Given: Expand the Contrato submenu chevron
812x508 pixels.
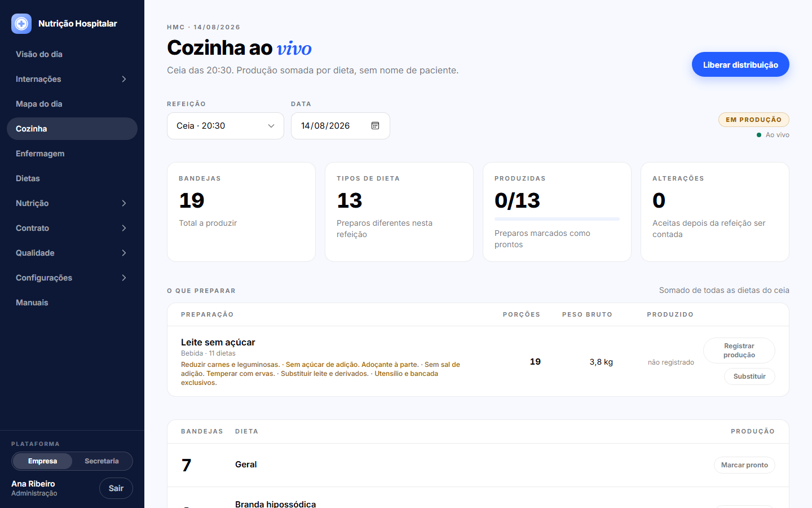Looking at the screenshot, I should 124,228.
